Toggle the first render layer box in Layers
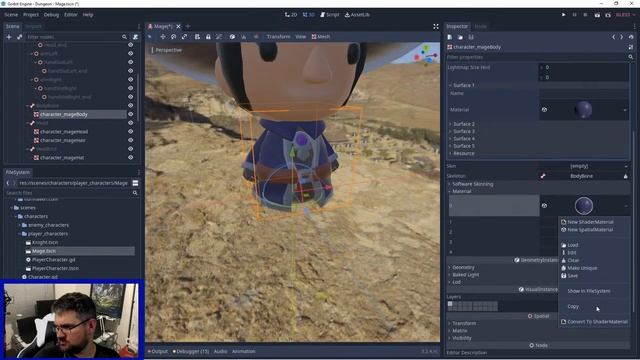The image size is (640, 360). [x=450, y=304]
